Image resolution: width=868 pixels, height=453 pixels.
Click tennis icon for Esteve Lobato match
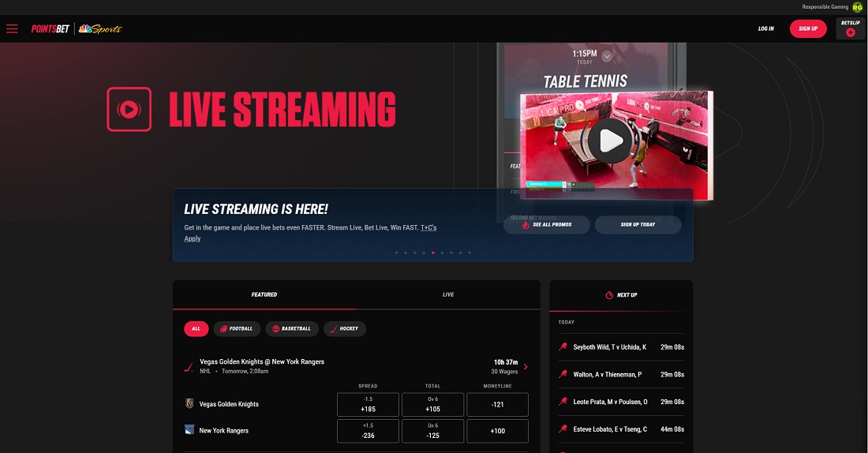point(563,429)
